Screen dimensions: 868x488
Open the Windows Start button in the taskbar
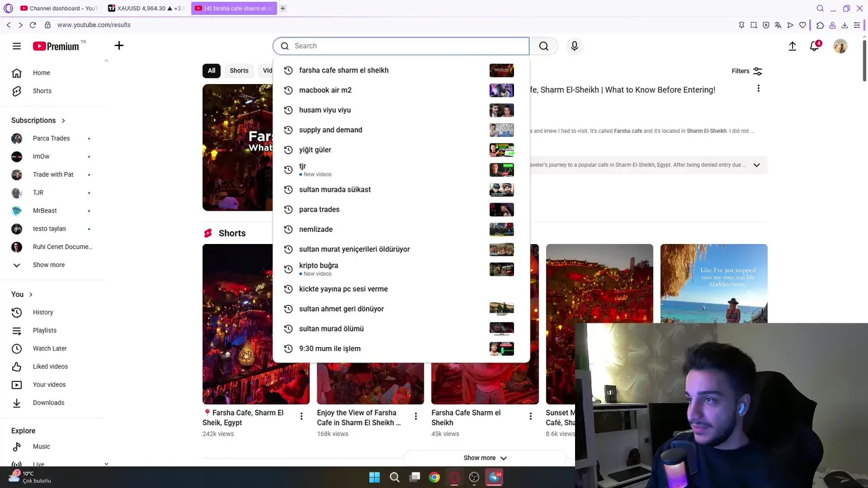(374, 477)
